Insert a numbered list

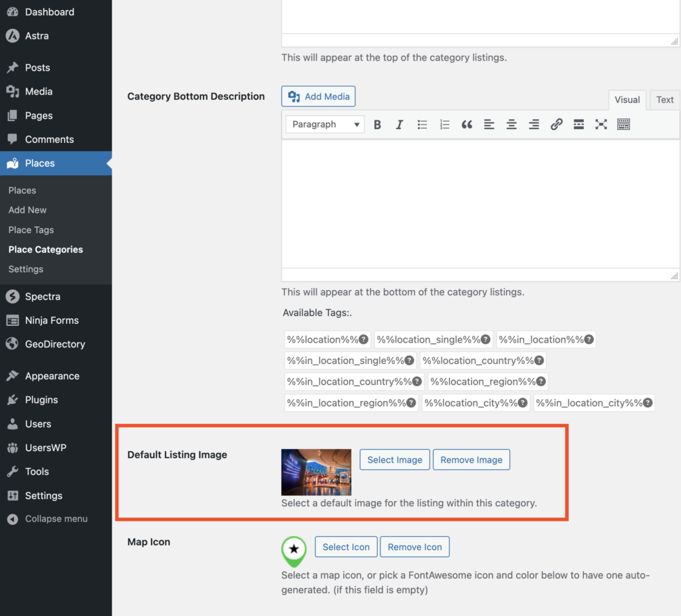point(444,124)
